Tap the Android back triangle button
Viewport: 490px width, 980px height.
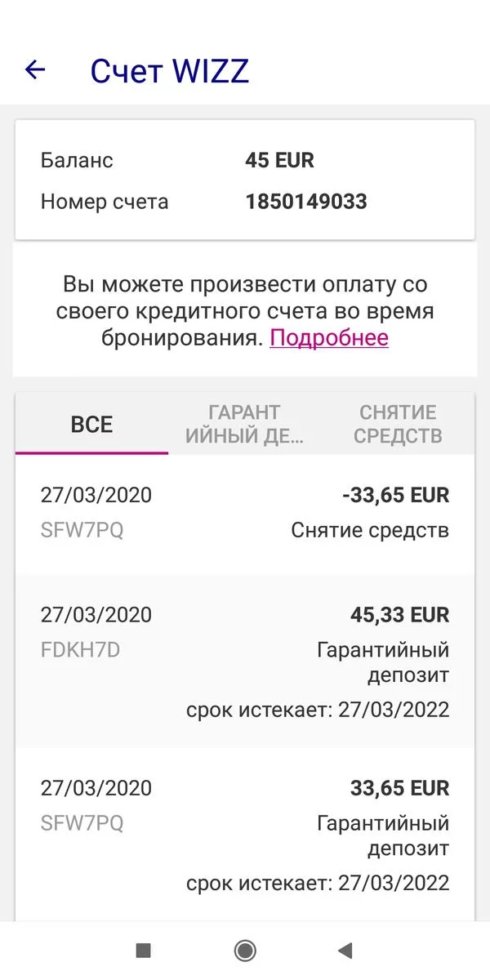tap(345, 950)
